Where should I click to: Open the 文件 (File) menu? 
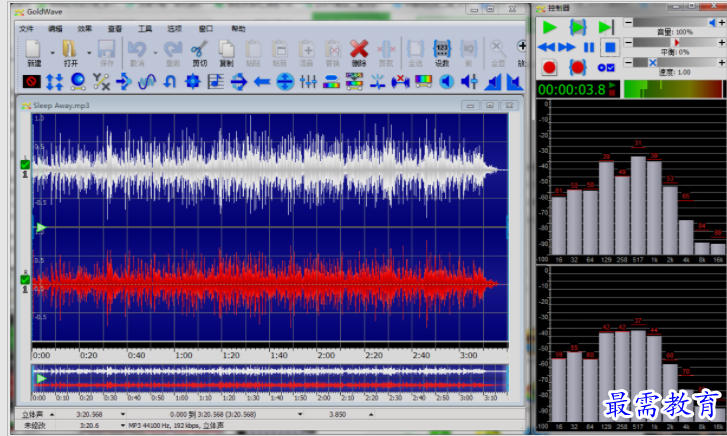click(x=26, y=29)
